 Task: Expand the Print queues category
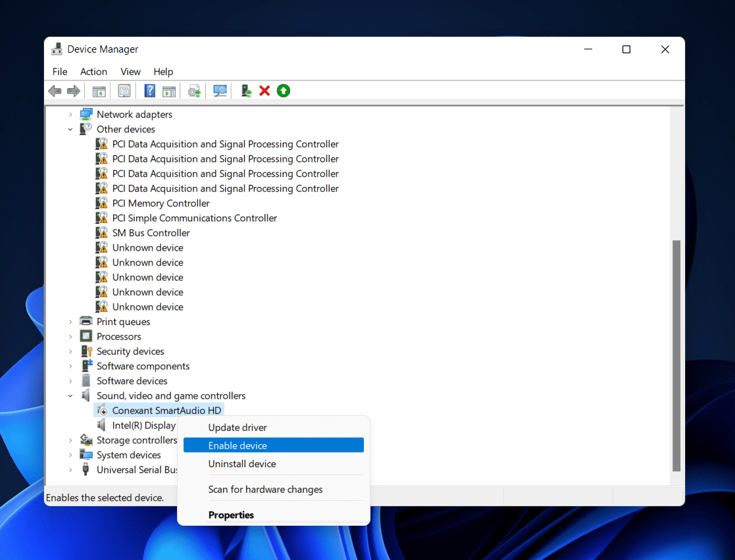[x=70, y=322]
